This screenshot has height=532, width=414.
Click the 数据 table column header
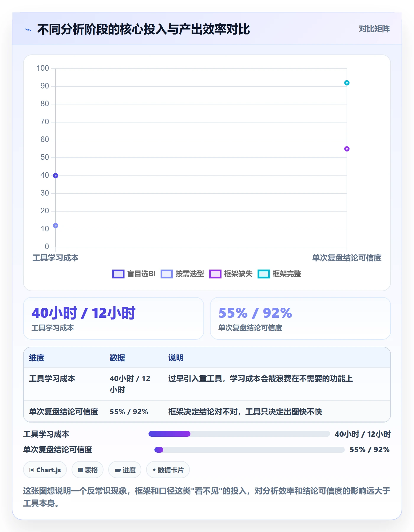coord(117,358)
